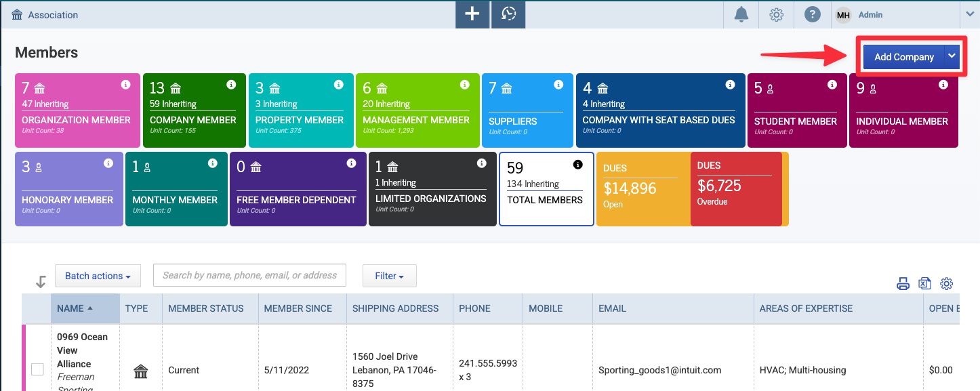Export members list to Excel icon

(x=924, y=284)
